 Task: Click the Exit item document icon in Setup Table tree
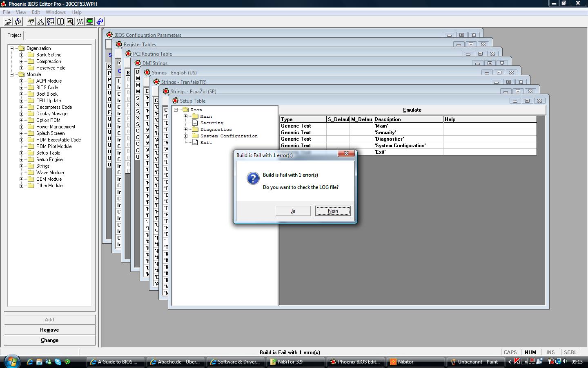(195, 142)
